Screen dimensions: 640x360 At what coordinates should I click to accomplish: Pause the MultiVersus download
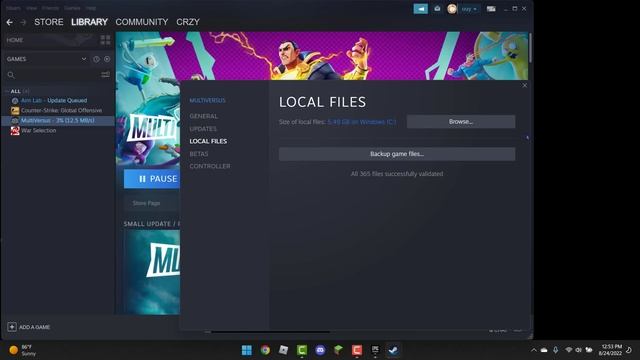click(x=152, y=179)
